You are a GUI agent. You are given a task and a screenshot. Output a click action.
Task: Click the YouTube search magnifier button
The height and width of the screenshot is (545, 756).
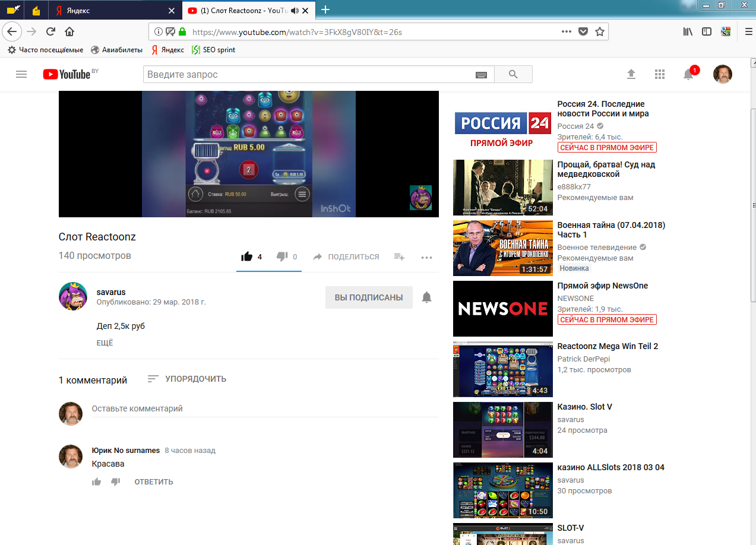click(x=513, y=74)
